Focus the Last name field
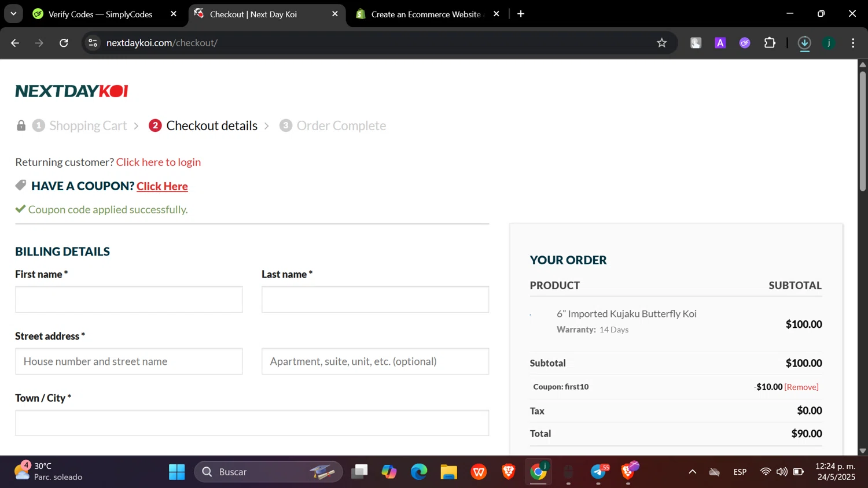868x488 pixels. point(375,300)
